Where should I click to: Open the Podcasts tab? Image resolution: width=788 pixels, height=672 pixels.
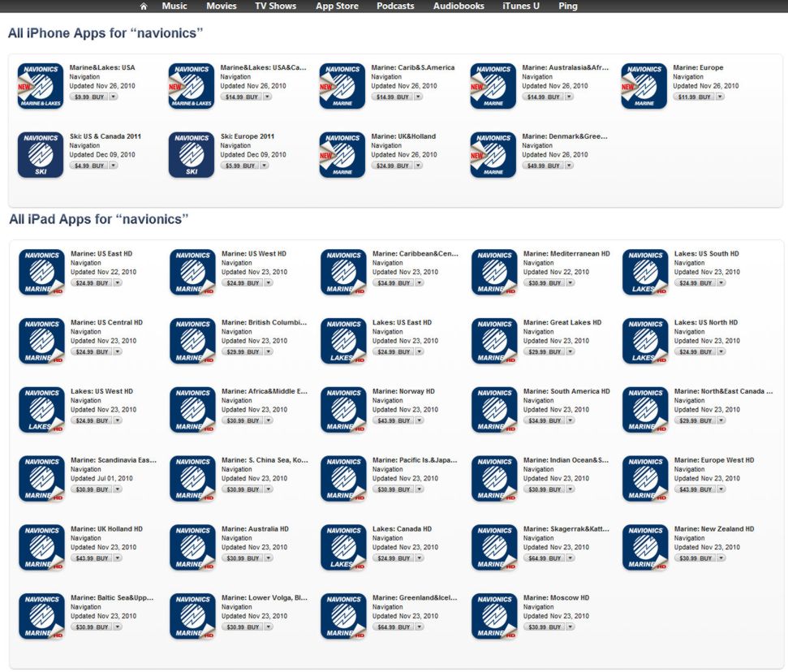click(x=395, y=6)
